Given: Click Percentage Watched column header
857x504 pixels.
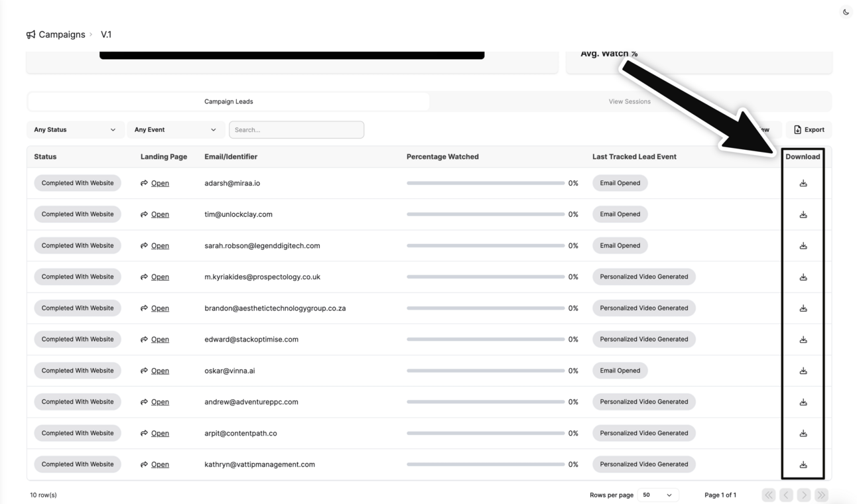Looking at the screenshot, I should tap(442, 157).
